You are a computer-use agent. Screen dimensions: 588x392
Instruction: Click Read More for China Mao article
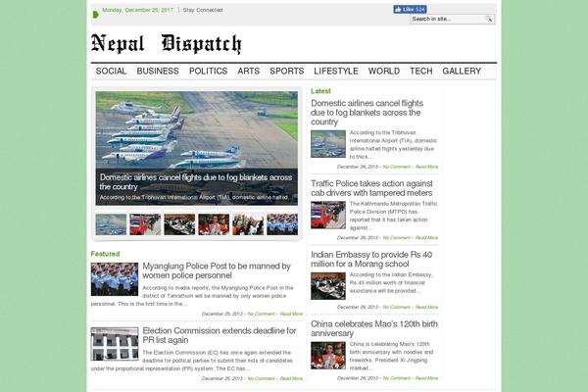point(426,378)
